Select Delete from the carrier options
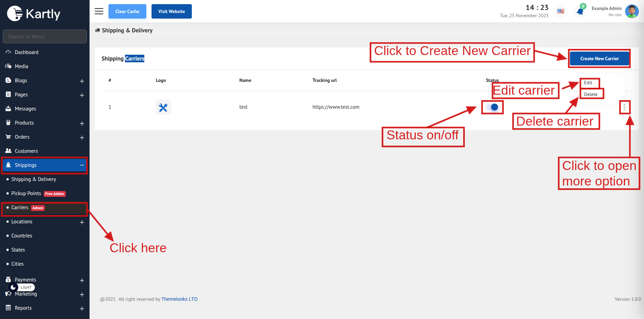Screen dimensions: 644x319 [591, 94]
